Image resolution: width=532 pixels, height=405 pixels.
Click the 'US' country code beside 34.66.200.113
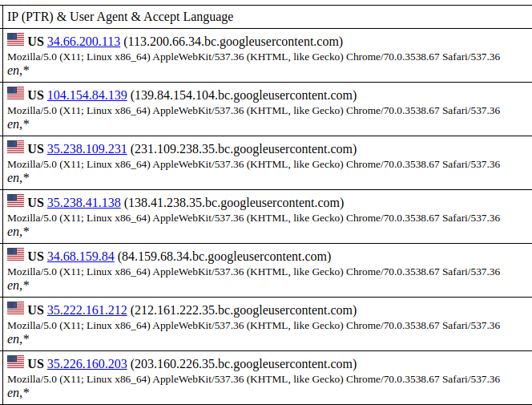click(35, 42)
